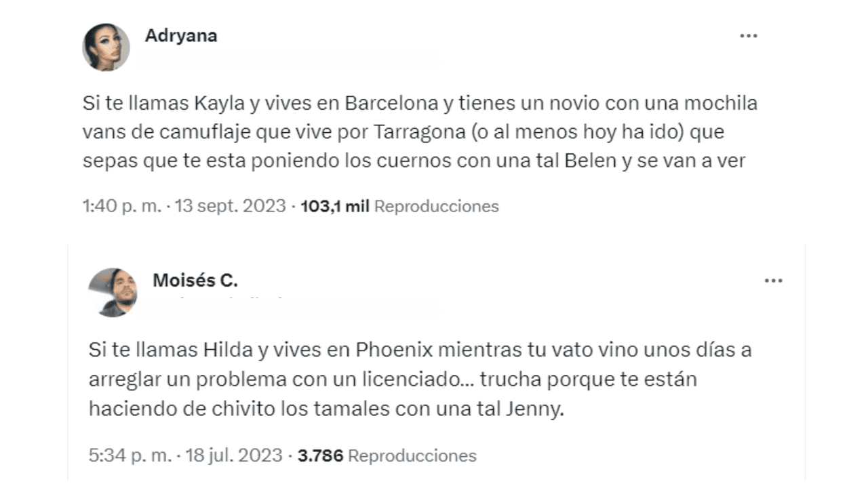Click the time 1:40 p. m. on the first tweet
The height and width of the screenshot is (488, 868).
pos(124,207)
